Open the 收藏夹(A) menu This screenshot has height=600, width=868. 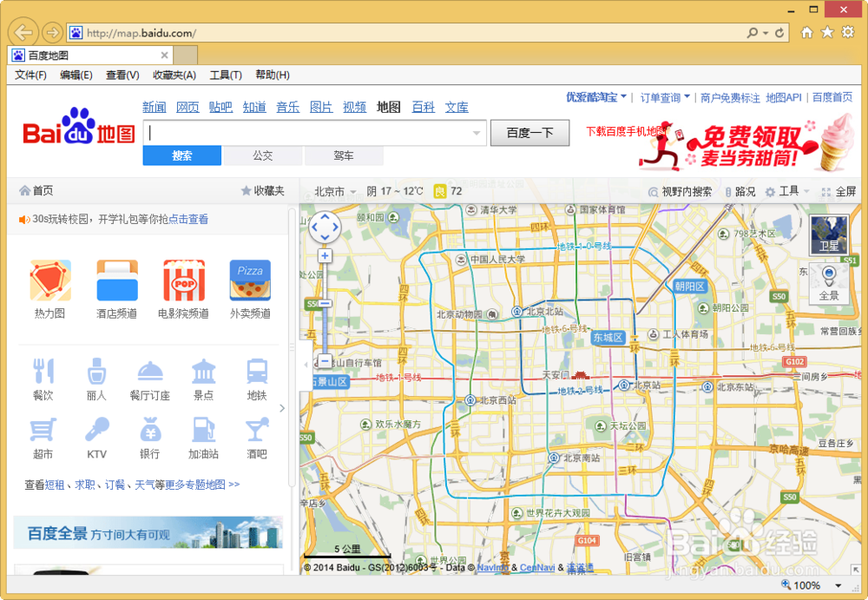[174, 75]
